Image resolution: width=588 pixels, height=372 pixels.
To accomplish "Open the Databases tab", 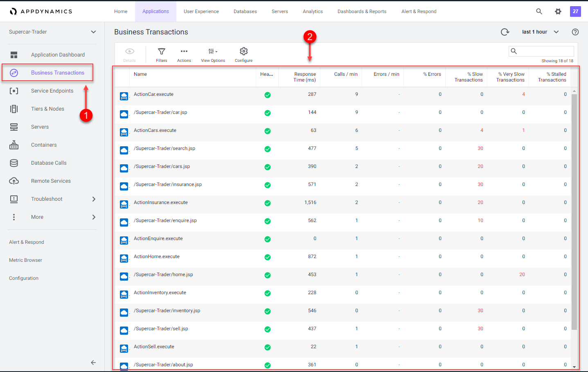I will [x=245, y=11].
